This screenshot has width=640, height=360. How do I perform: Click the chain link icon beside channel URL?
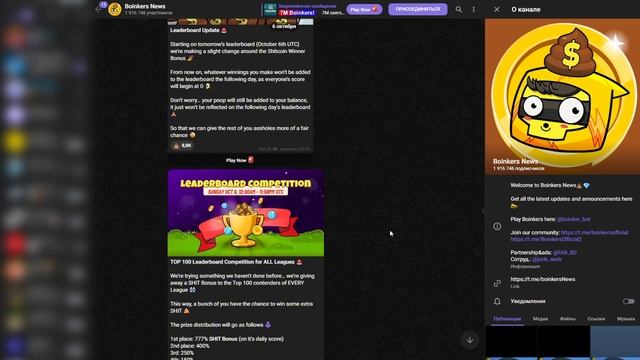click(x=497, y=282)
